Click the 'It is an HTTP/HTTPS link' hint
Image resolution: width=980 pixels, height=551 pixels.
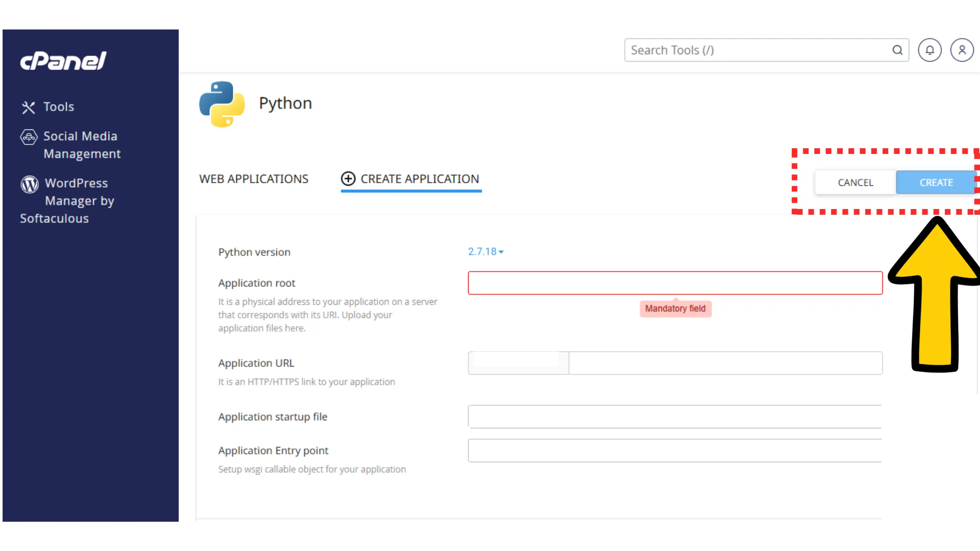tap(306, 382)
